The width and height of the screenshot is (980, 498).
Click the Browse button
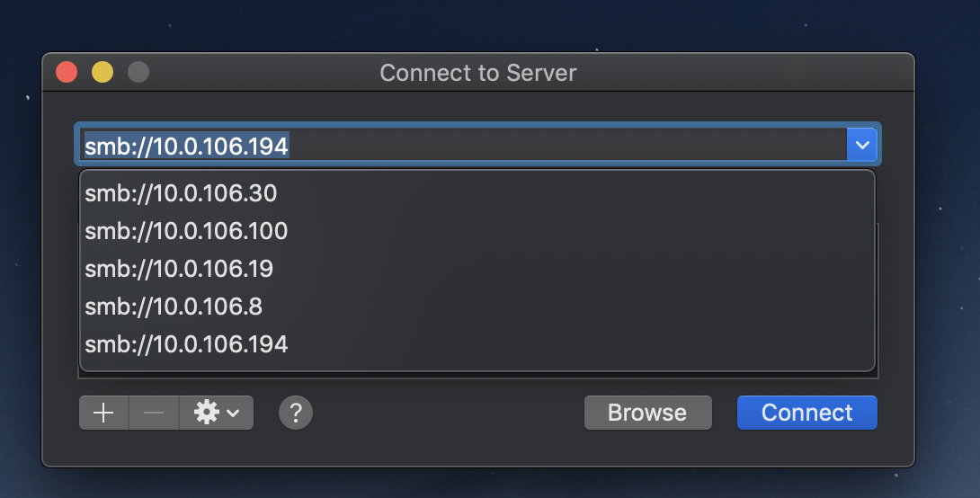coord(647,413)
